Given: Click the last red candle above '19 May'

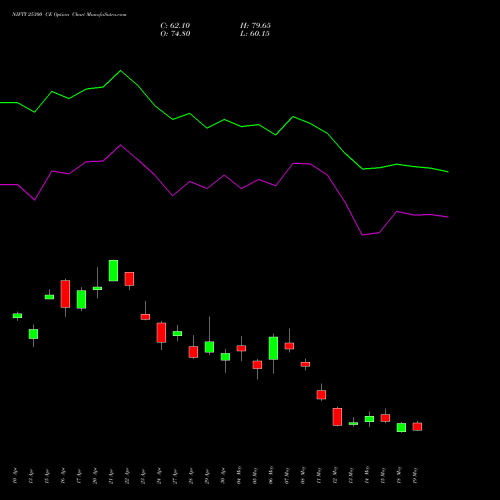Looking at the screenshot, I should point(417,427).
